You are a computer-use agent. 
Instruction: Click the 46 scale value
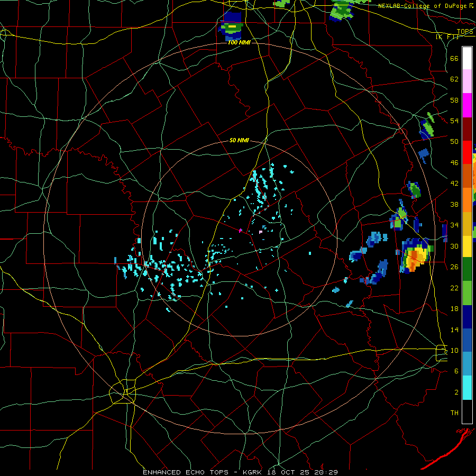(454, 163)
